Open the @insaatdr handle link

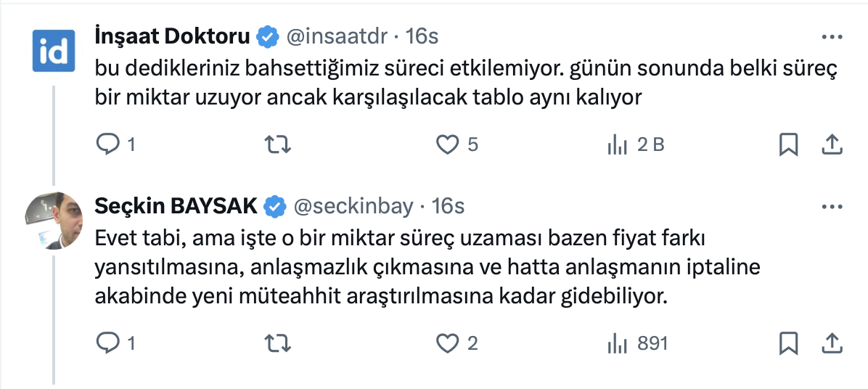[338, 36]
